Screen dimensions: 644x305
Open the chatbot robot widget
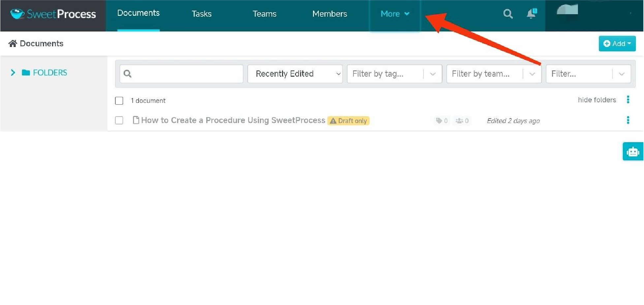(632, 152)
